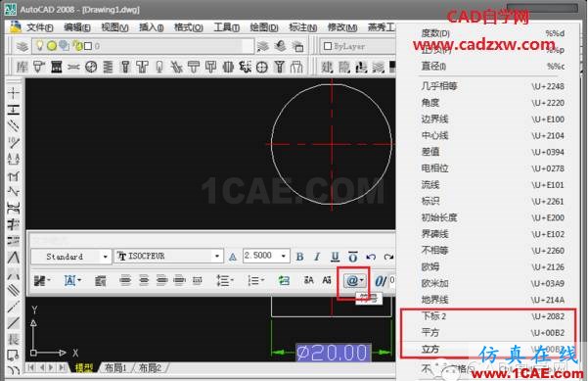Open the layer selection dropdown showing layer 0
The width and height of the screenshot is (588, 381).
(x=143, y=46)
